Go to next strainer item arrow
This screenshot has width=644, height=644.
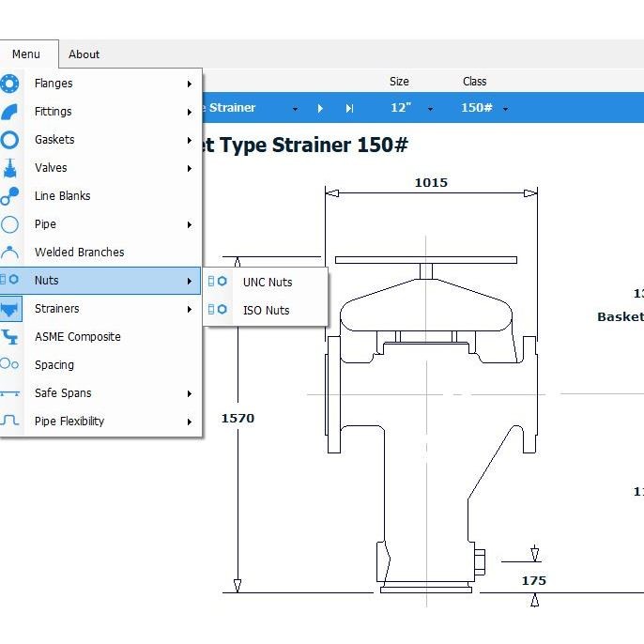coord(320,109)
